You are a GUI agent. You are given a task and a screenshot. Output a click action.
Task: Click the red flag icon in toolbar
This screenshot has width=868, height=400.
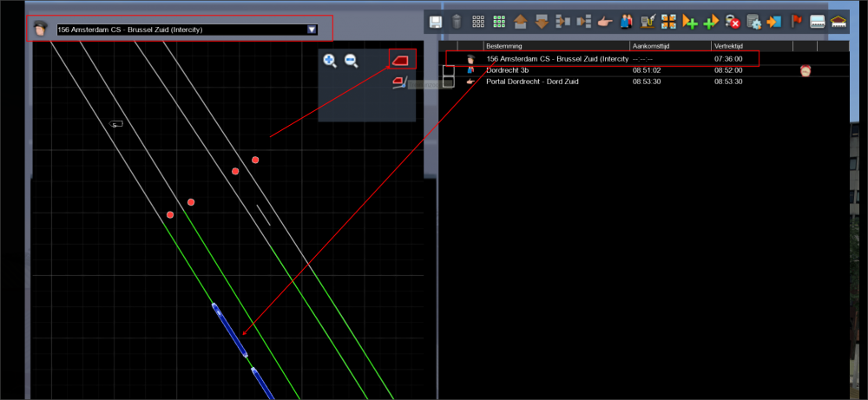[795, 21]
